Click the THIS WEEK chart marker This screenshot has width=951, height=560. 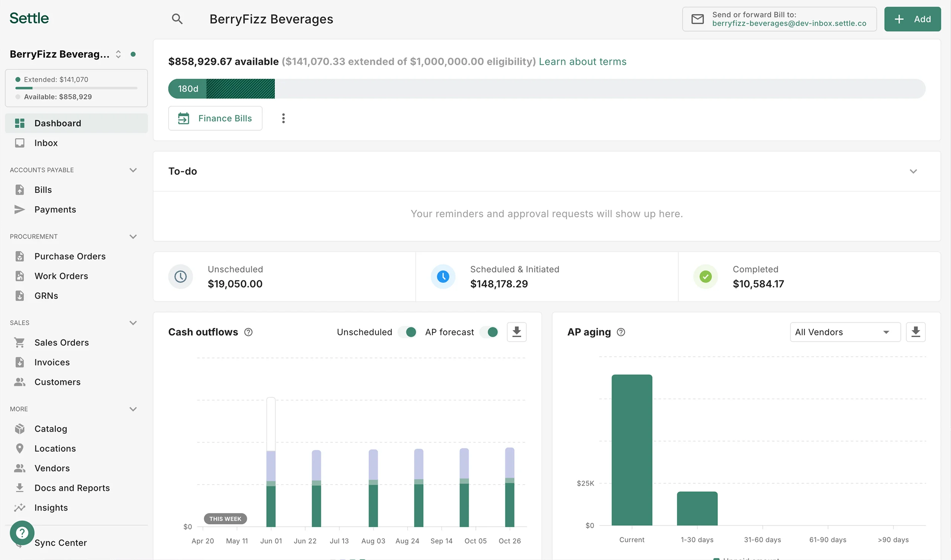pos(225,519)
